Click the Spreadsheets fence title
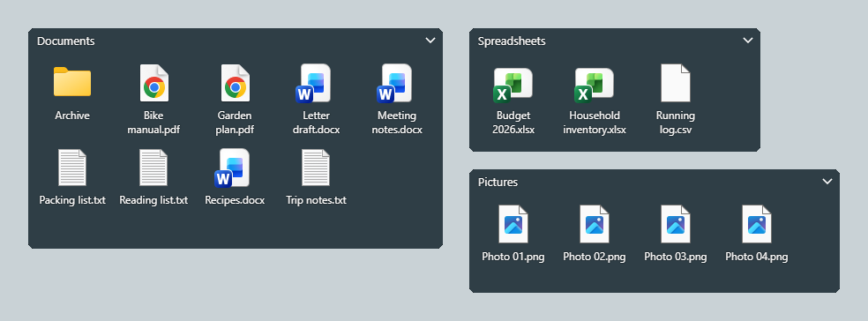Image resolution: width=868 pixels, height=321 pixels. coord(512,41)
